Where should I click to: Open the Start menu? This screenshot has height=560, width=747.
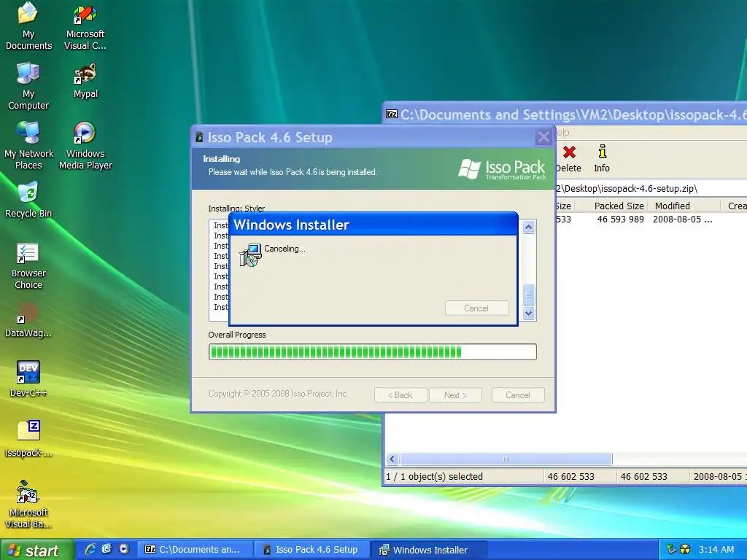click(36, 550)
